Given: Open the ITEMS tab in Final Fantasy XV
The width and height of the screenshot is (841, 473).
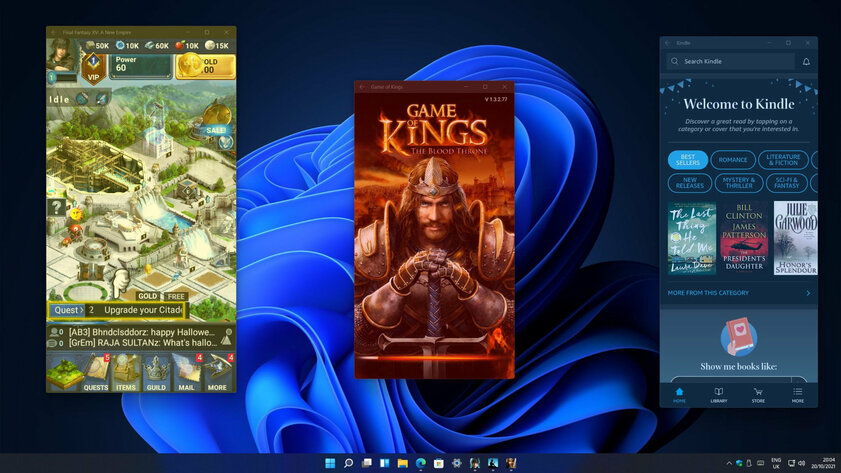Looking at the screenshot, I should click(126, 373).
